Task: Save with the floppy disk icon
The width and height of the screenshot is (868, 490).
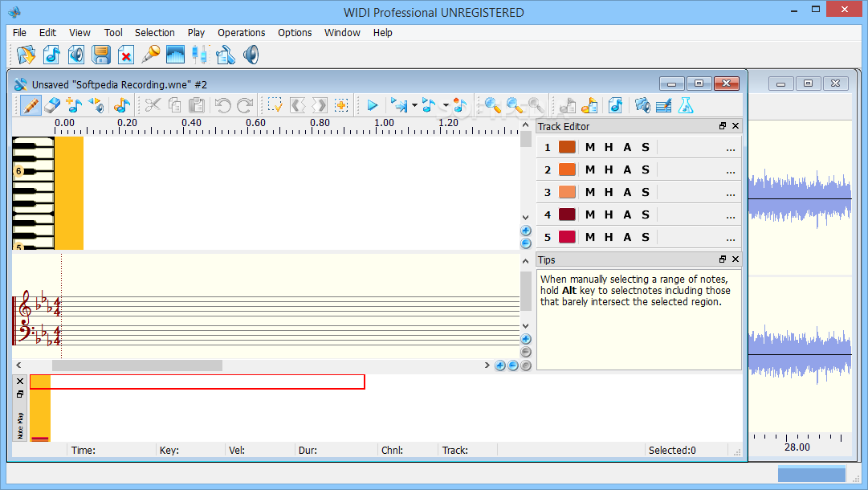Action: pos(100,55)
